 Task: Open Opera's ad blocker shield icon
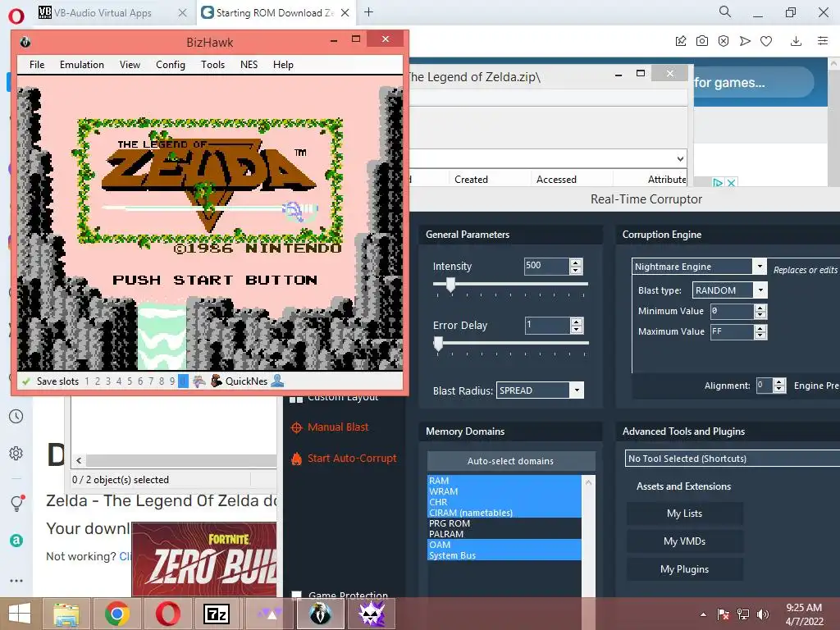tap(724, 41)
